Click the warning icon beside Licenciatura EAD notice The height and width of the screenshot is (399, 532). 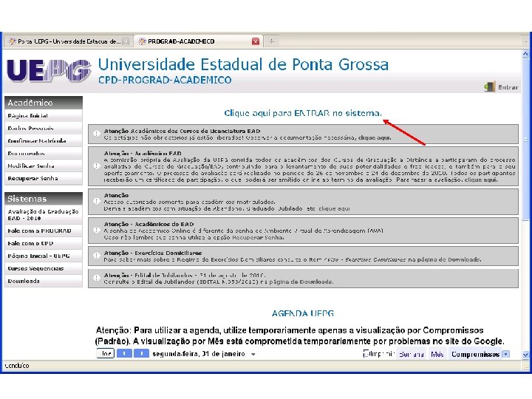97,134
